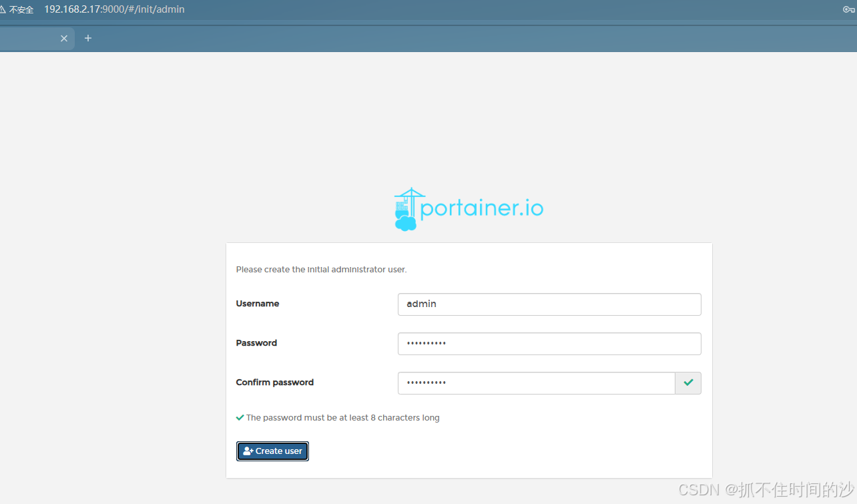857x504 pixels.
Task: Click the Portainer.io logo
Action: point(469,209)
